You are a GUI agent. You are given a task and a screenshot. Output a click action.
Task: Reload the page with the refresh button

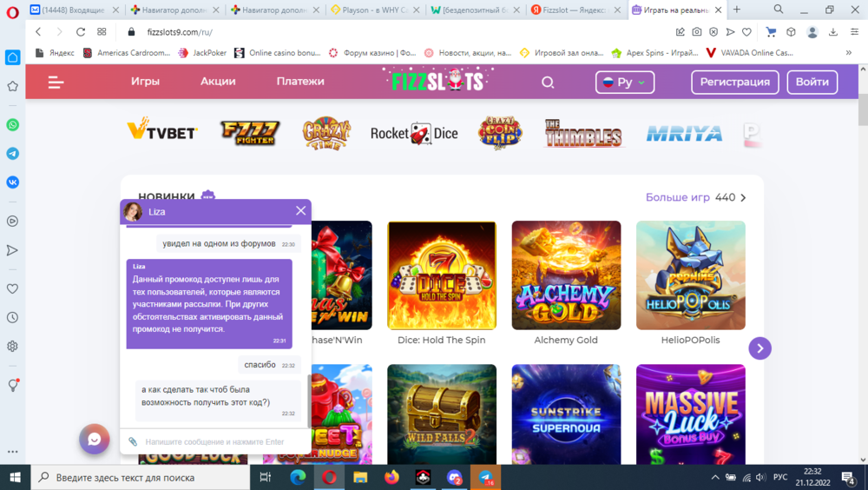click(81, 31)
